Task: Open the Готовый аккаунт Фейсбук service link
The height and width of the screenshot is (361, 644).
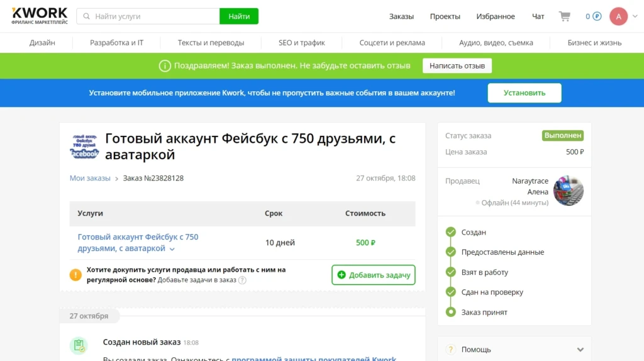Action: coord(138,243)
